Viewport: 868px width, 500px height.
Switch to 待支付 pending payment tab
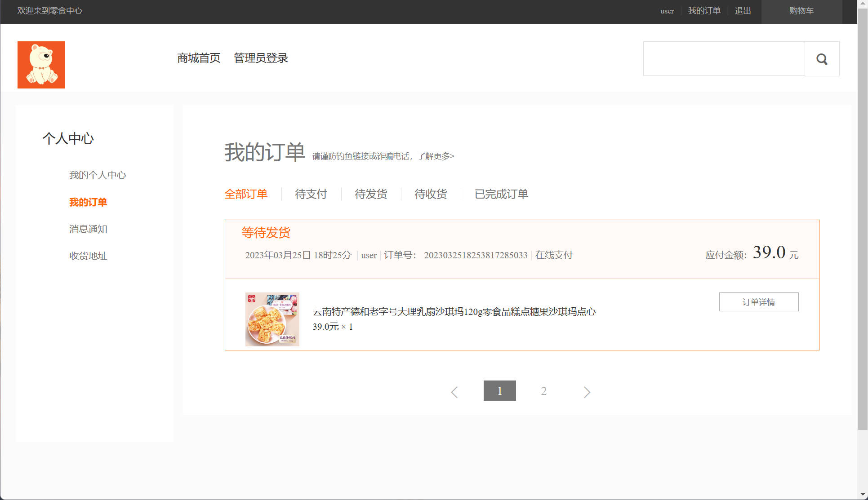click(310, 194)
